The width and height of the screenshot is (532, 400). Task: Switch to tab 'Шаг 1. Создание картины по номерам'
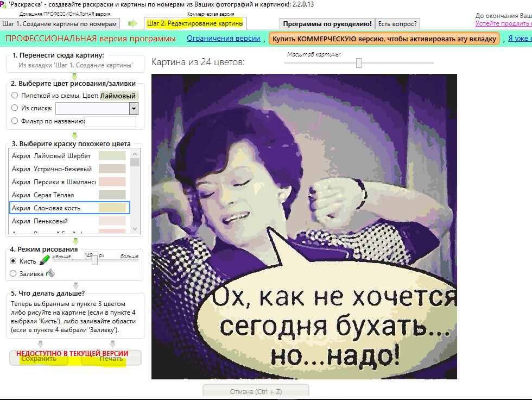tap(59, 24)
